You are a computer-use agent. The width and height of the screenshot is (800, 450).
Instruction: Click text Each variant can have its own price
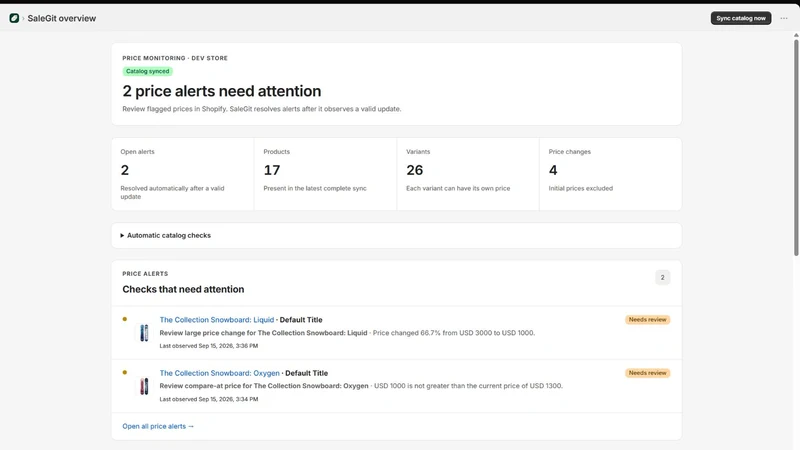click(458, 188)
